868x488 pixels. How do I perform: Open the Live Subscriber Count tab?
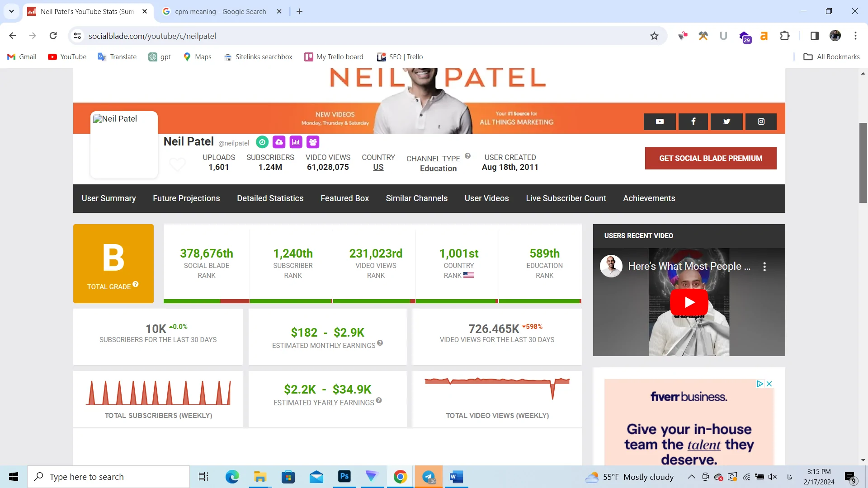tap(566, 198)
